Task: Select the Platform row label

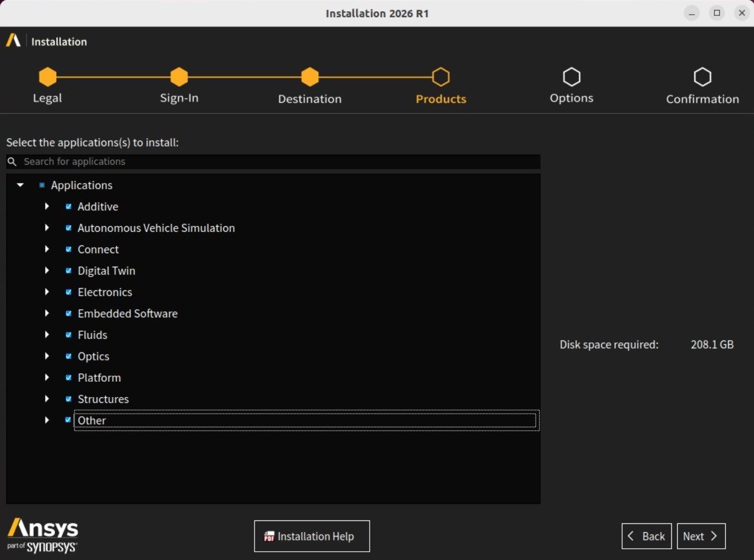Action: [x=99, y=378]
